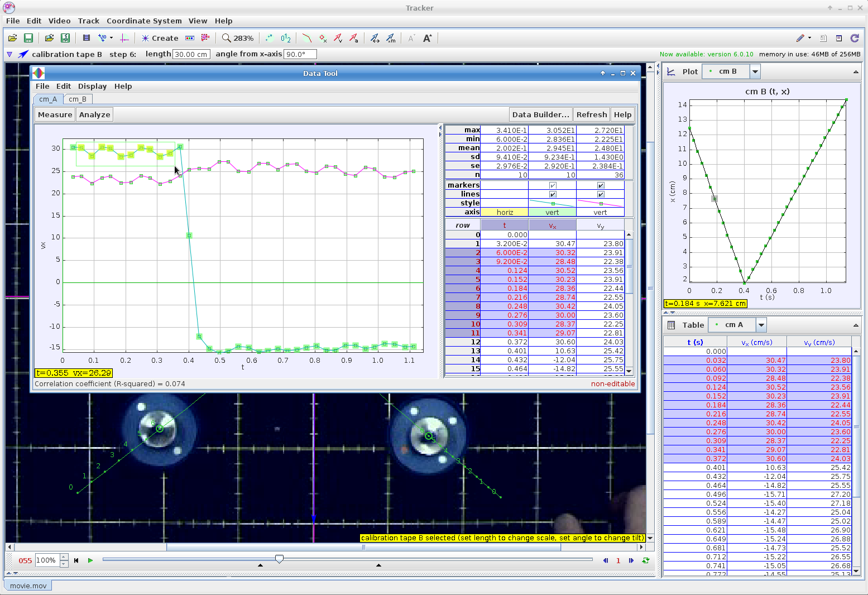Click the larger font size icon

pos(427,38)
